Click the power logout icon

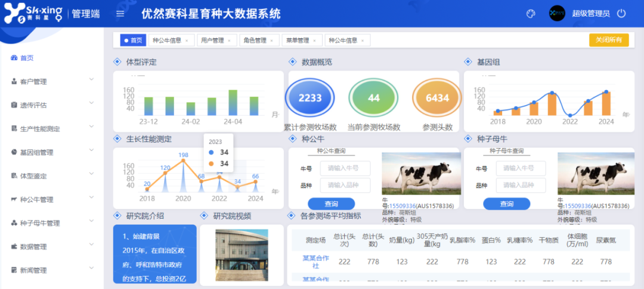tap(621, 13)
